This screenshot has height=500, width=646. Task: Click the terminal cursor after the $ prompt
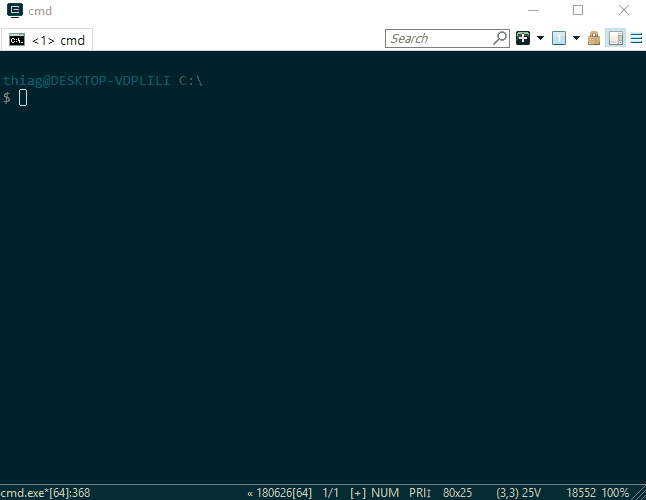(23, 98)
